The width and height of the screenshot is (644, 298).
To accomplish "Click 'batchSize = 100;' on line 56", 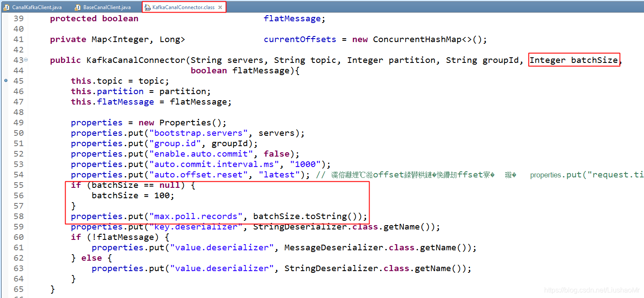I will click(x=133, y=196).
